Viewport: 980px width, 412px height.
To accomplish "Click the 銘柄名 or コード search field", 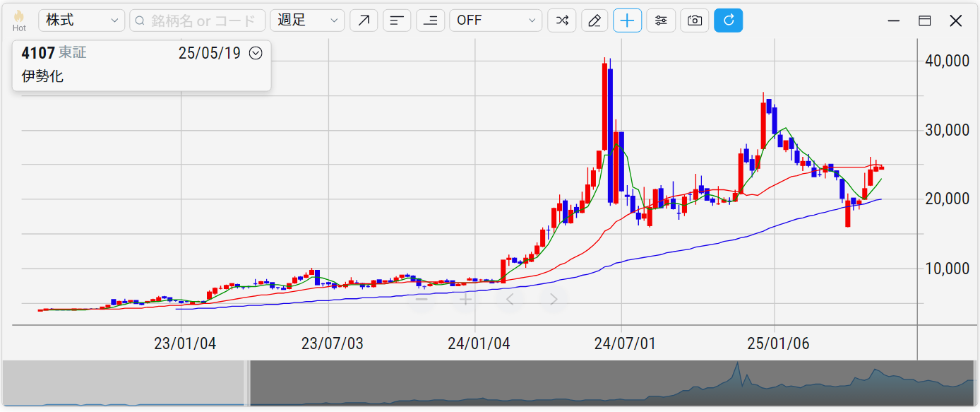I will tap(198, 20).
